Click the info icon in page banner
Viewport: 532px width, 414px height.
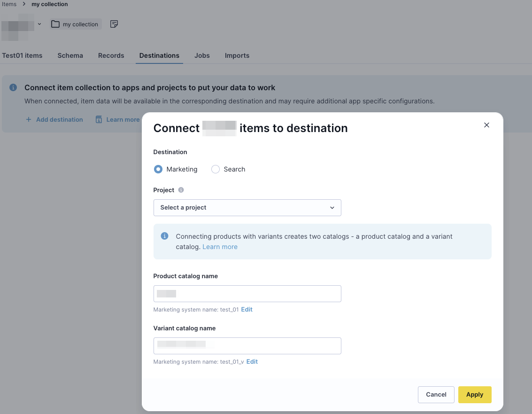[x=13, y=87]
